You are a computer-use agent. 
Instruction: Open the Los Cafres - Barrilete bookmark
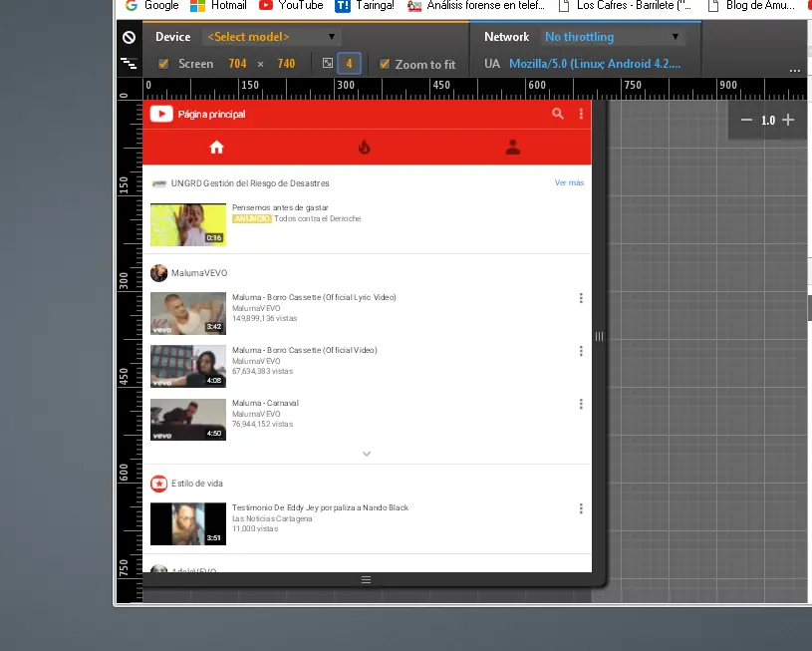tap(626, 5)
